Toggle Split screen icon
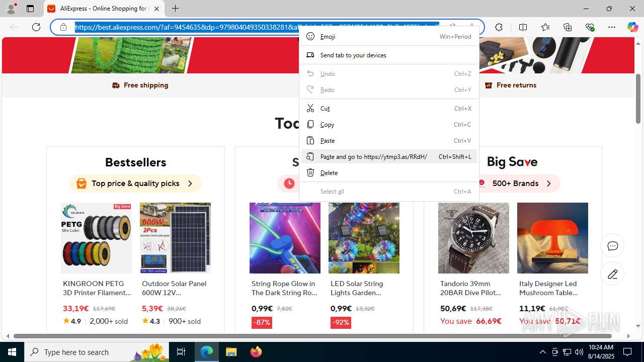 (x=523, y=27)
